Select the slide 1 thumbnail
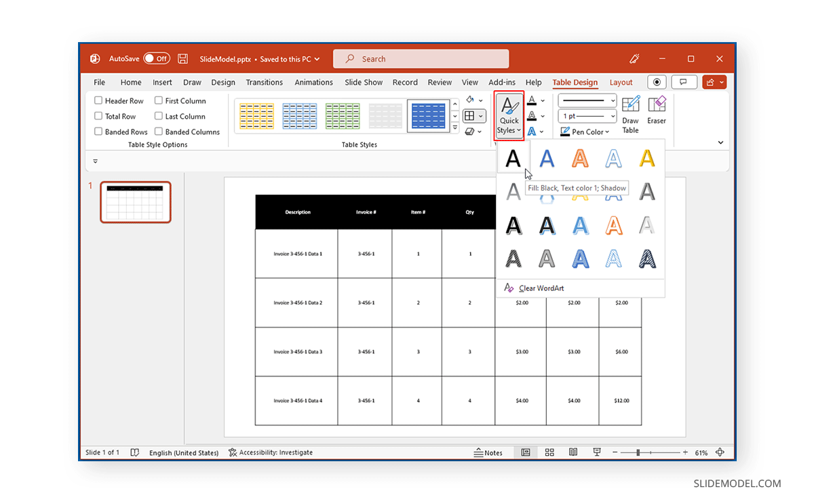The height and width of the screenshot is (504, 814). (136, 201)
